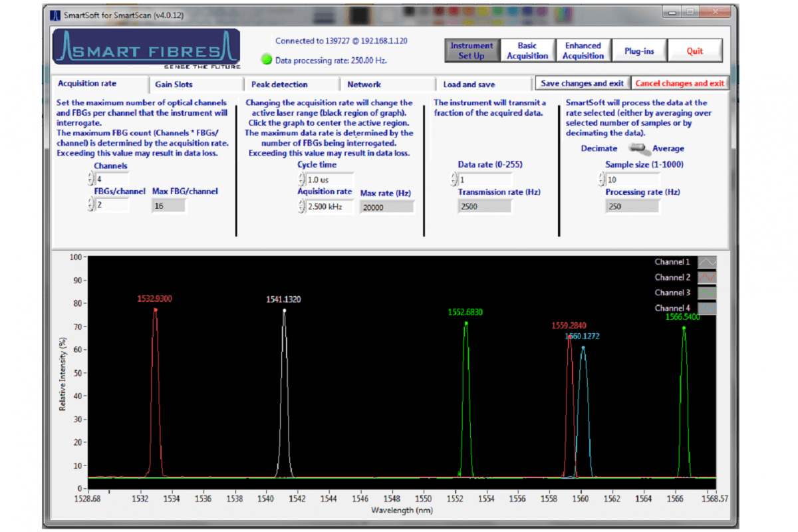Click the white peak marker at 1541 nm
This screenshot has height=532, width=798.
[x=284, y=311]
